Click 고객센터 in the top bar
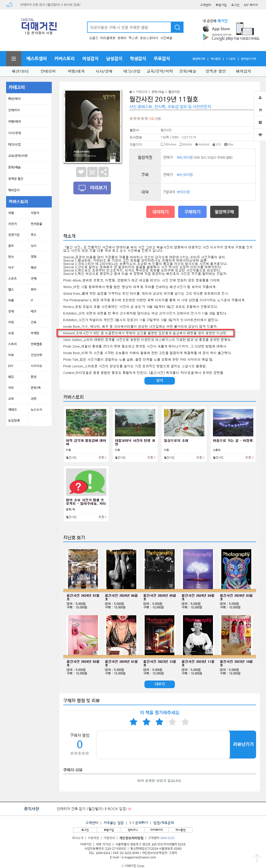 point(205,5)
